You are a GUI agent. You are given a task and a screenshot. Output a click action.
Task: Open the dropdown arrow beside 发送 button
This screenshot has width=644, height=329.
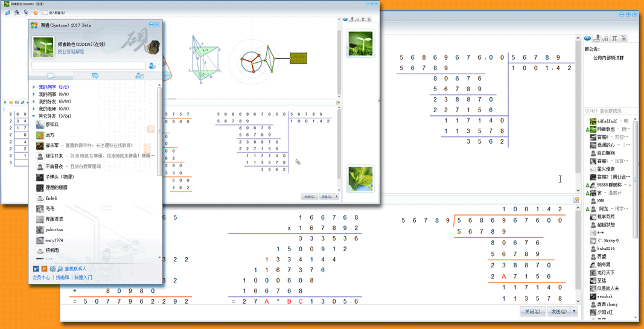pos(574,311)
